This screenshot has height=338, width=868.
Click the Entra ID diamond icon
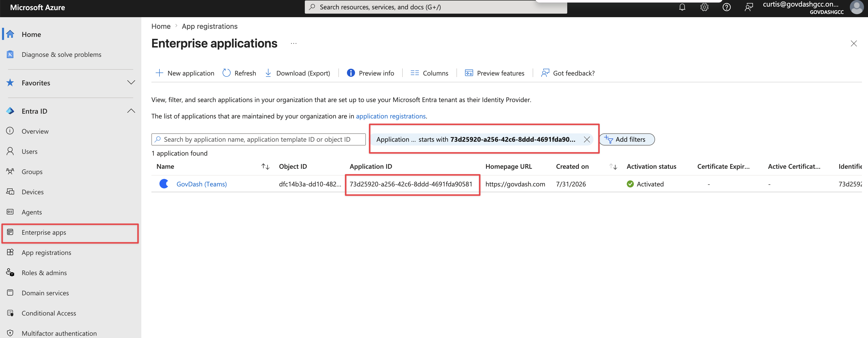point(10,111)
